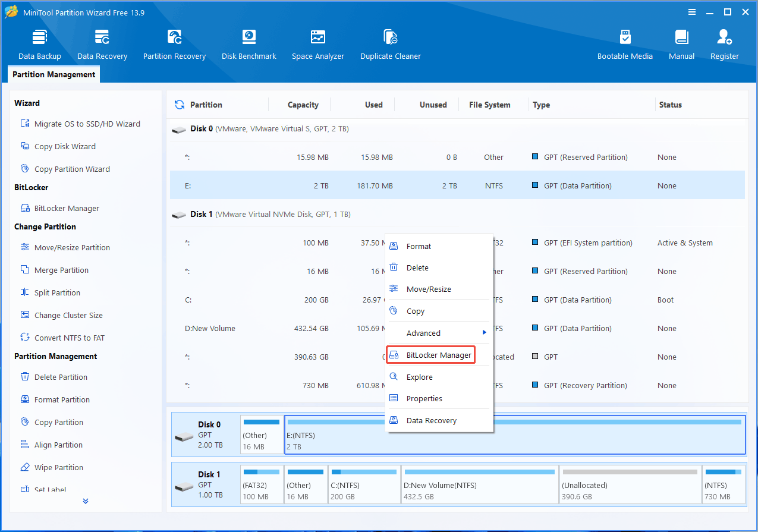
Task: Open Data Recovery tool
Action: (102, 45)
